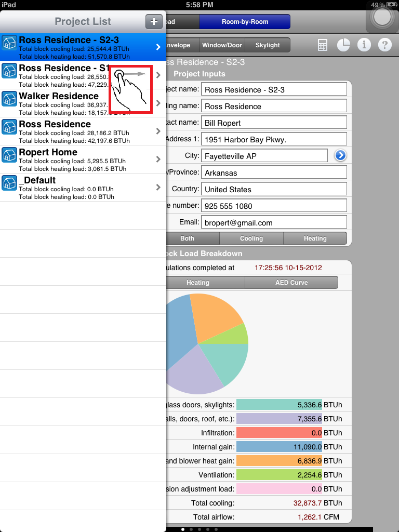The image size is (399, 532).
Task: Expand chevron for Ross Residence 28,186.2 BTUh
Action: point(158,131)
